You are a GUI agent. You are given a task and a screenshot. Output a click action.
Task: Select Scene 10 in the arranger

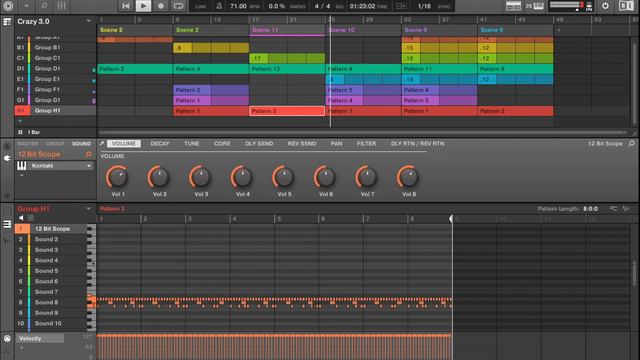tap(363, 30)
